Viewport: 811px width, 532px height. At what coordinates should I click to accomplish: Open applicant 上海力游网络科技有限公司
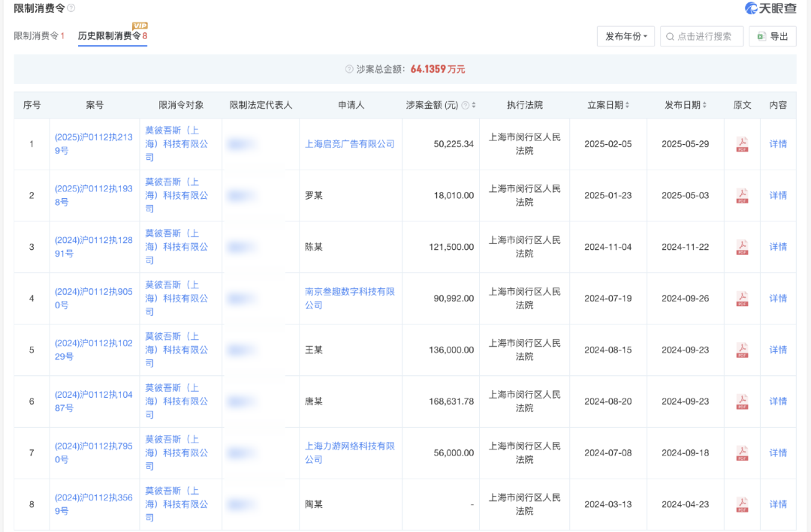click(x=349, y=452)
